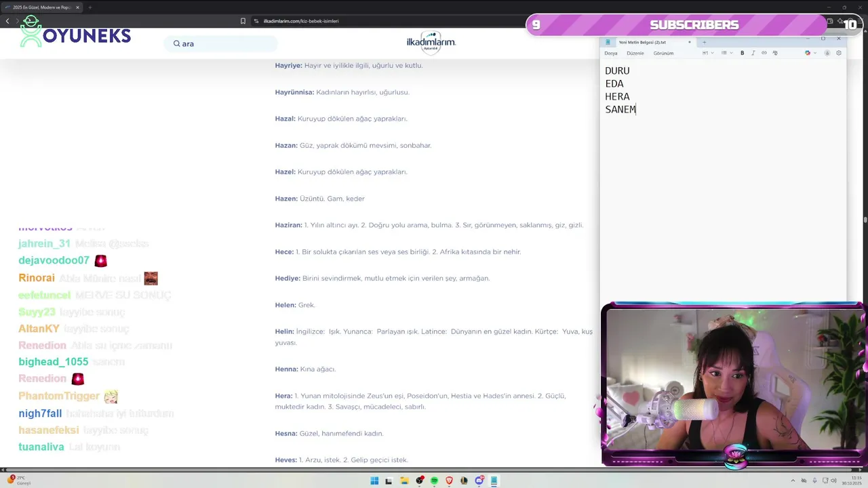Open Notepad settings gear
Viewport: 868px width, 488px height.
[839, 53]
